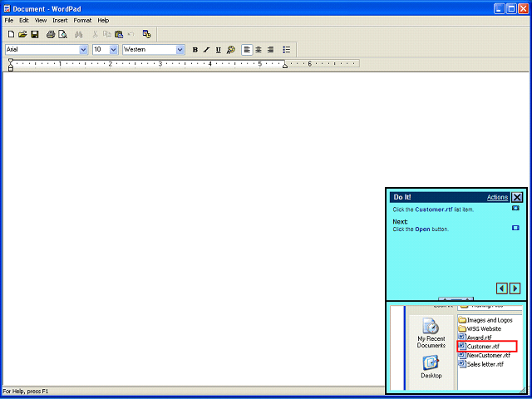
Task: Open the Format menu
Action: [82, 20]
